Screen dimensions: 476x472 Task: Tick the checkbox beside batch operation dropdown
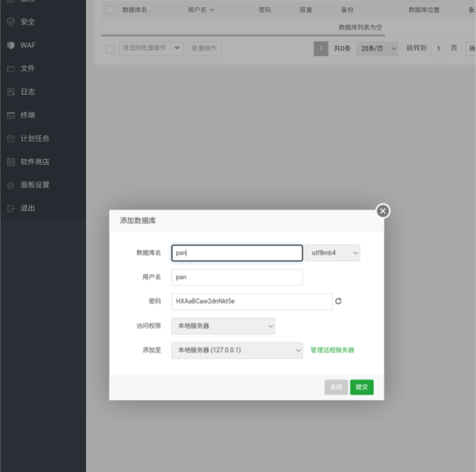(x=110, y=49)
